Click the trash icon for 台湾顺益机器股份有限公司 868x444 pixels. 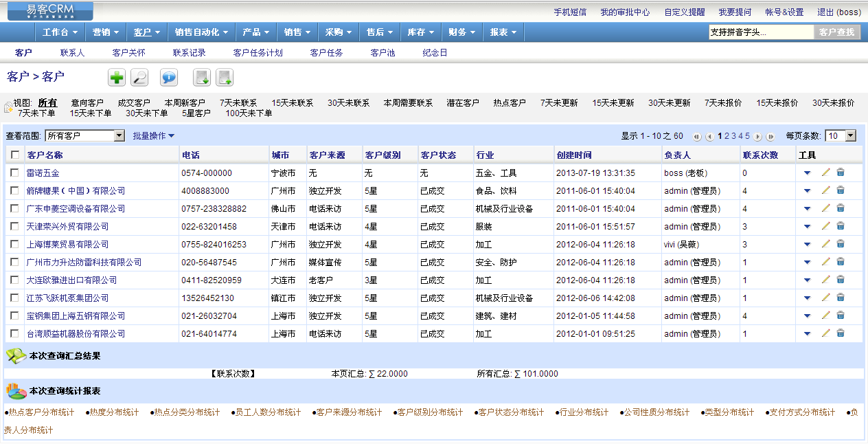click(841, 333)
